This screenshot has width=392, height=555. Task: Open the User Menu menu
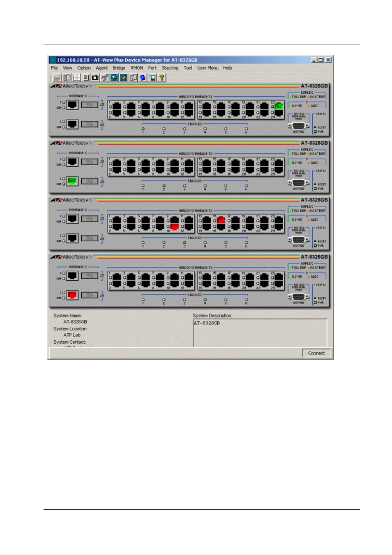(208, 68)
